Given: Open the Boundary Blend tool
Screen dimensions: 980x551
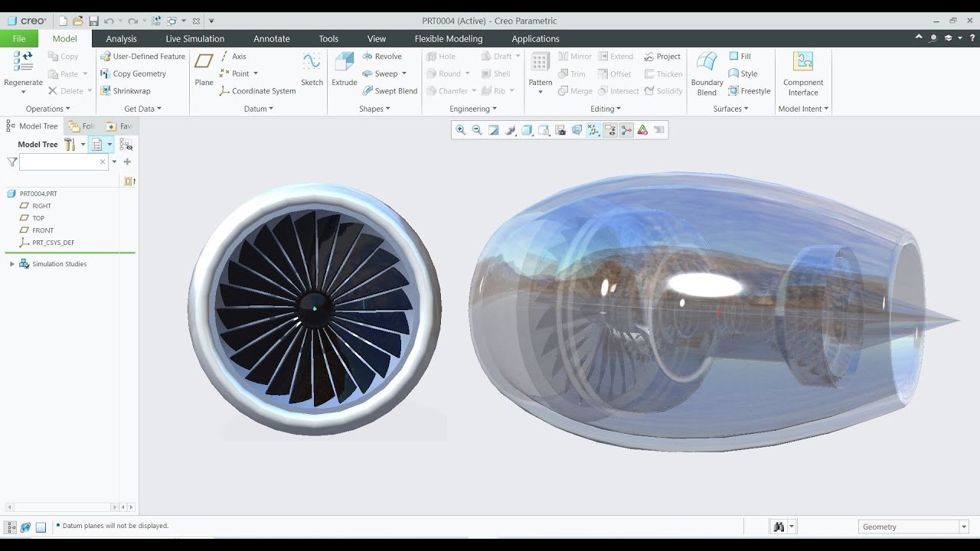Looking at the screenshot, I should pyautogui.click(x=707, y=74).
